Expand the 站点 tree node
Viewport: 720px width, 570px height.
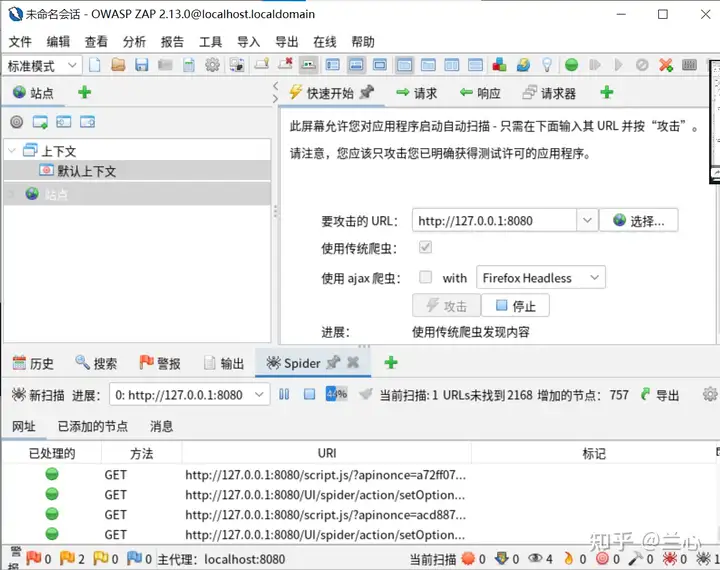tap(12, 194)
